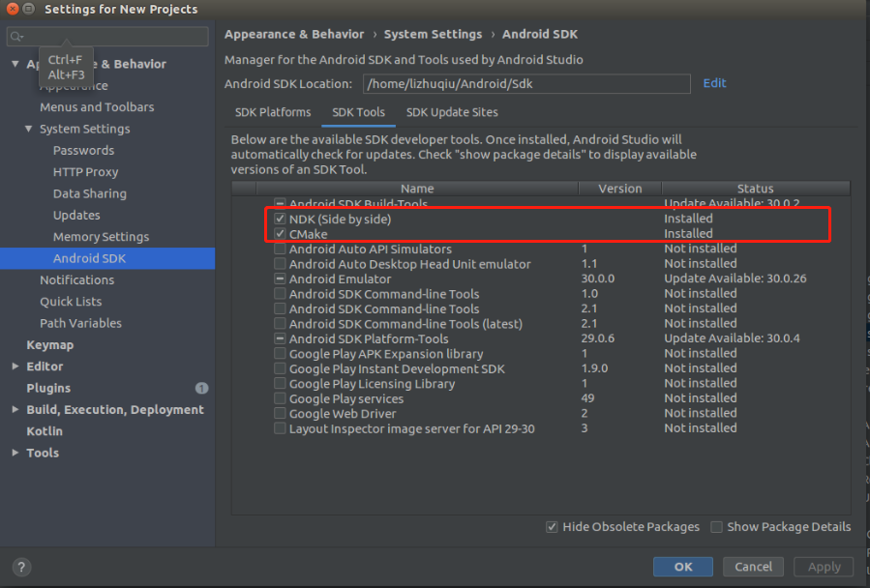Click the Android Emulator version 30.0.0 cell
This screenshot has width=870, height=588.
point(597,279)
